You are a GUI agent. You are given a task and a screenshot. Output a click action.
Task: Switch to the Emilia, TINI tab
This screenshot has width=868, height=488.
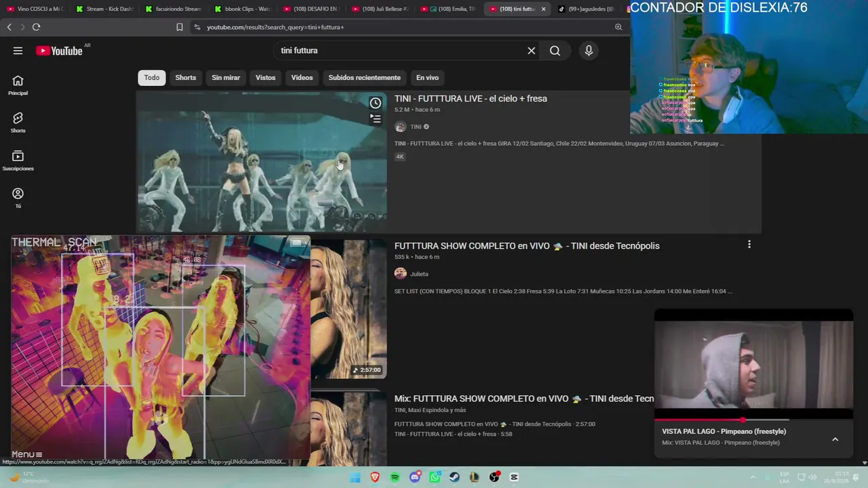[x=449, y=9]
